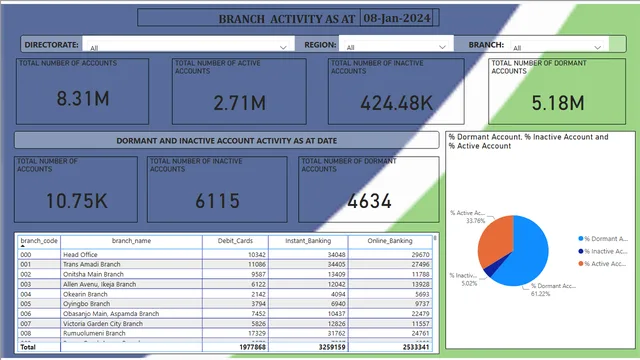Click the 61.22% dormant data label
The height and width of the screenshot is (360, 640).
[x=540, y=294]
